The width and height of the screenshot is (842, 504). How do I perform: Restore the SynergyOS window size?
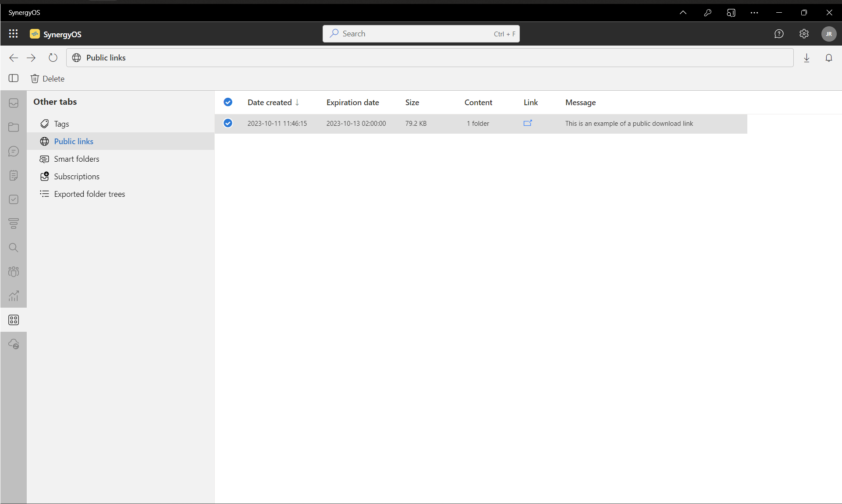tap(804, 13)
